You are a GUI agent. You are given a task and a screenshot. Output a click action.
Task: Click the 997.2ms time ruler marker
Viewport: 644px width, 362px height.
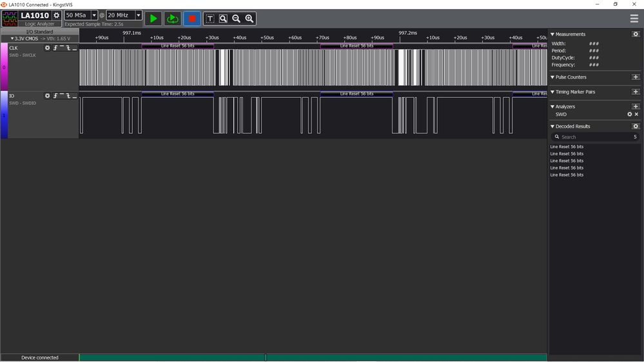coord(407,33)
